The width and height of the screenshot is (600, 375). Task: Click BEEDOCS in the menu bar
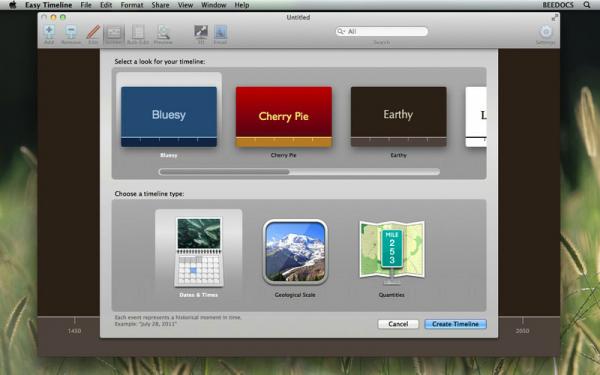click(558, 5)
